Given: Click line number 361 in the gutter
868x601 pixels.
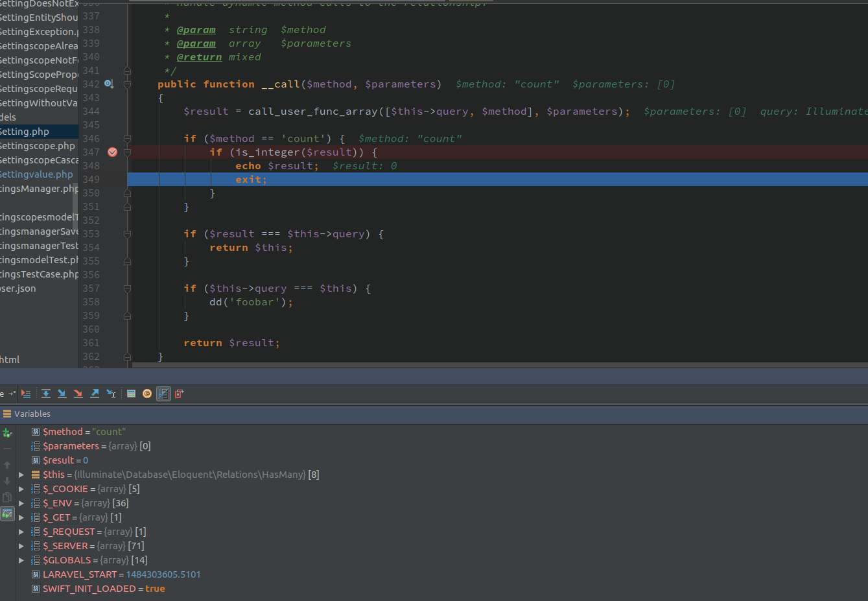Looking at the screenshot, I should 91,343.
